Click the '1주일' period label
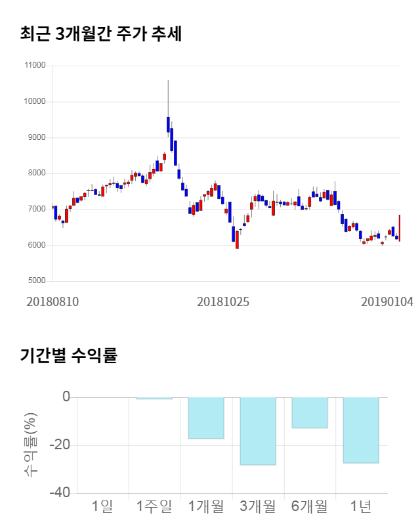Screen dimensions: 420x532 (154, 506)
